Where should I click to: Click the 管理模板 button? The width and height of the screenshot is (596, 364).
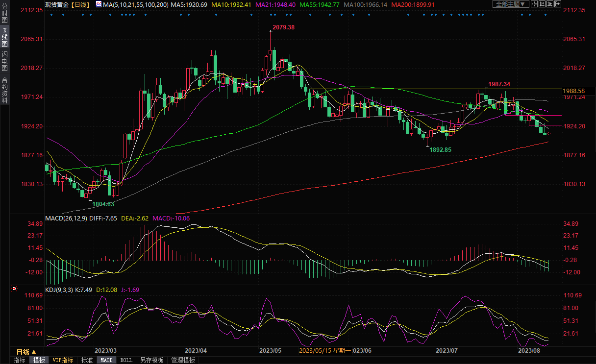[x=183, y=360]
